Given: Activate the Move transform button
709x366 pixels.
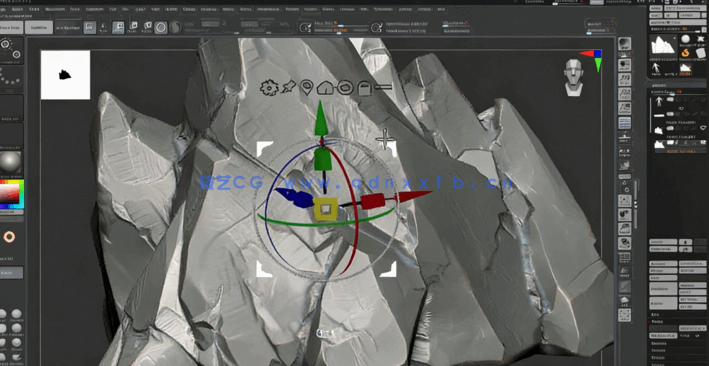Looking at the screenshot, I should coord(118,28).
